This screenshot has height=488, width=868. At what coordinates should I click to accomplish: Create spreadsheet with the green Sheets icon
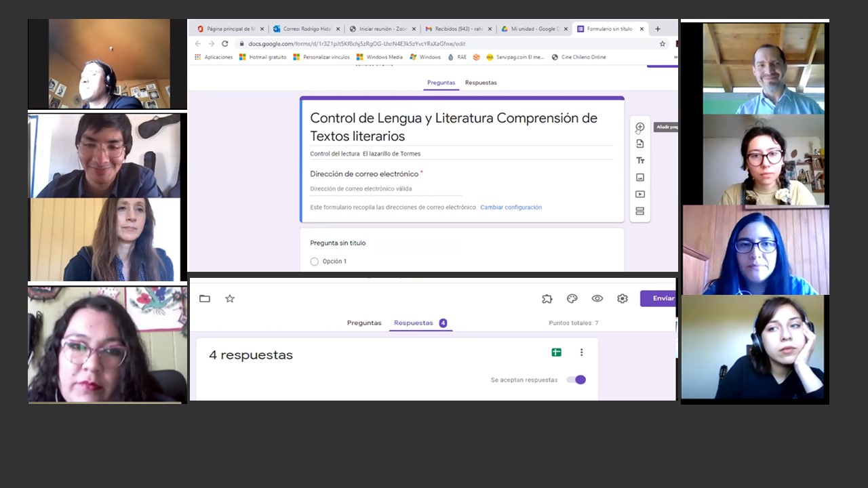click(556, 352)
